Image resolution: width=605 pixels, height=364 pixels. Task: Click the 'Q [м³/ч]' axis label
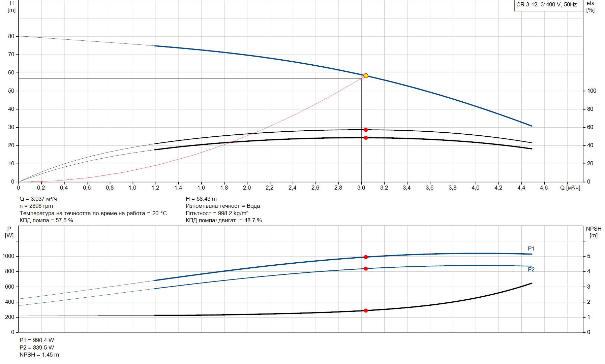tap(570, 188)
